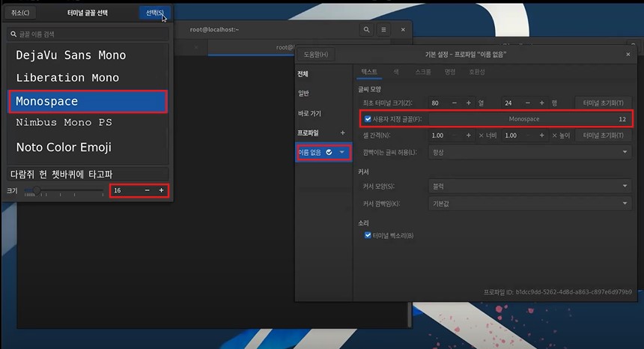The image size is (644, 349).
Task: Click the column count field showing 80
Action: click(438, 103)
